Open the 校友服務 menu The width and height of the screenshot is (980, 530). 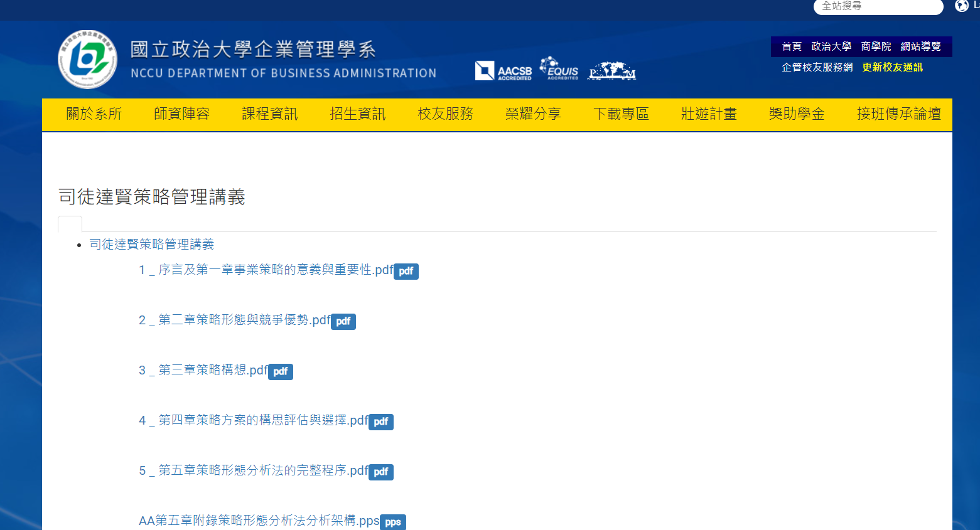(446, 114)
